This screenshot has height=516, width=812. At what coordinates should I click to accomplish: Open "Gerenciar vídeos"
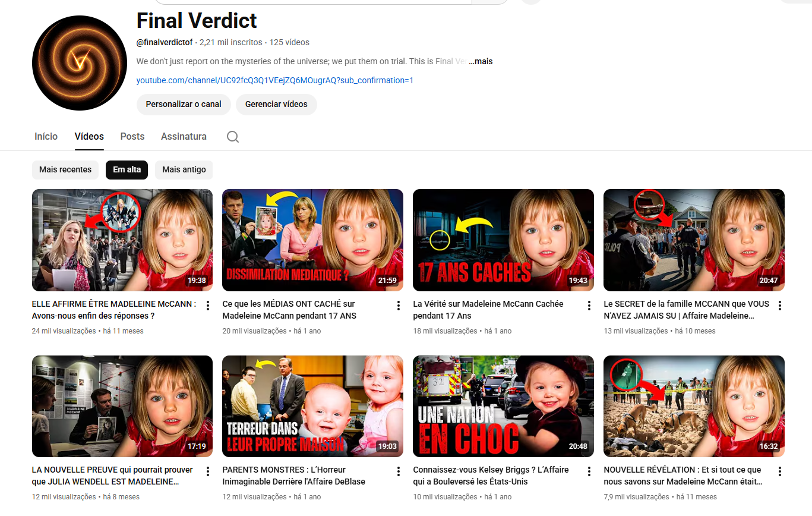tap(276, 104)
